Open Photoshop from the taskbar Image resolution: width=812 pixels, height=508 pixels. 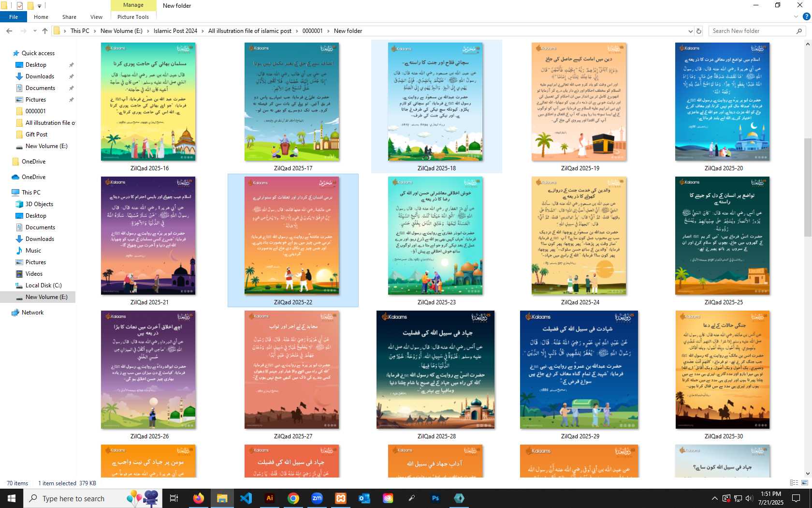coord(435,498)
